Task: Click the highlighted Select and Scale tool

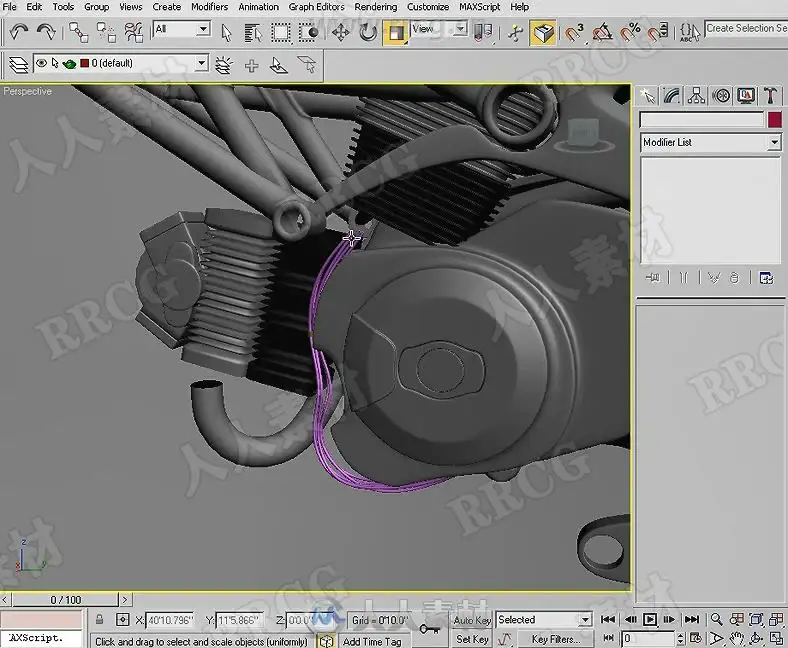Action: pos(396,33)
